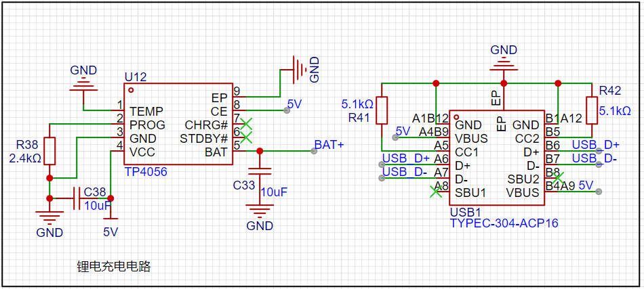Click the no-connect mark on CHRG# pin
This screenshot has width=644, height=289.
(245, 123)
